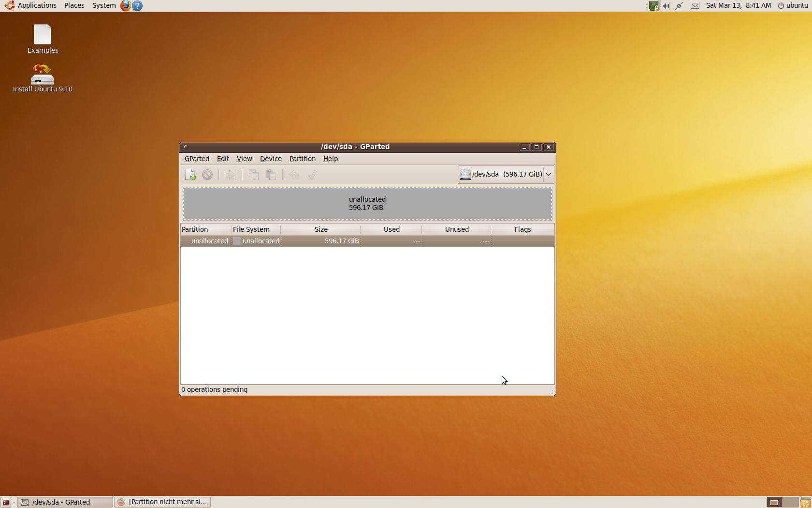Launch Firefox from the top panel
This screenshot has height=508, width=812.
pyautogui.click(x=126, y=5)
